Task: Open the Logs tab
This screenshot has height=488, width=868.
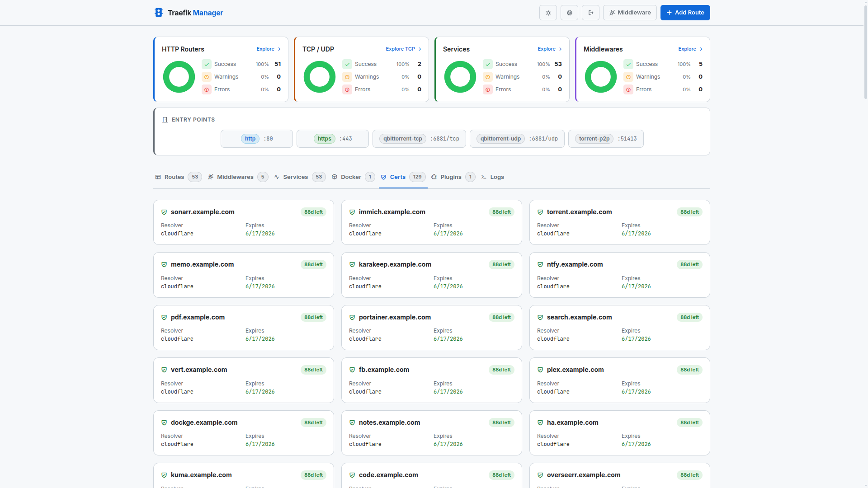Action: coord(496,177)
